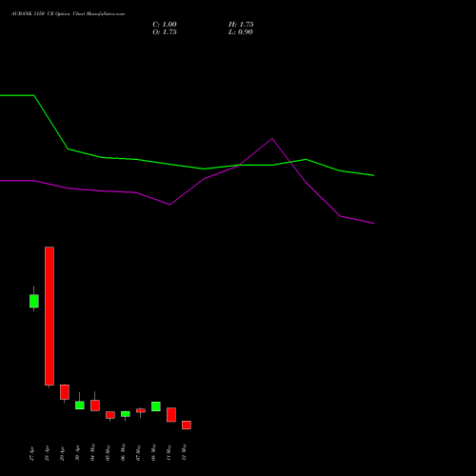Click the 29 Apr date label

pos(62,453)
